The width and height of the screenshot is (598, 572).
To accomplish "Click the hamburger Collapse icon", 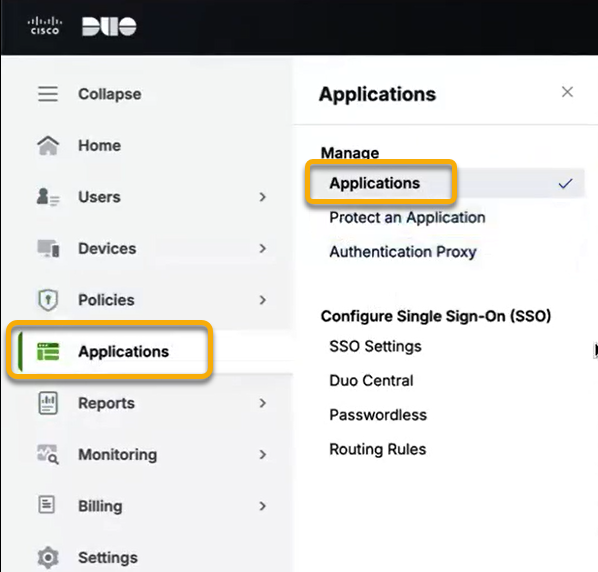I will click(x=48, y=94).
